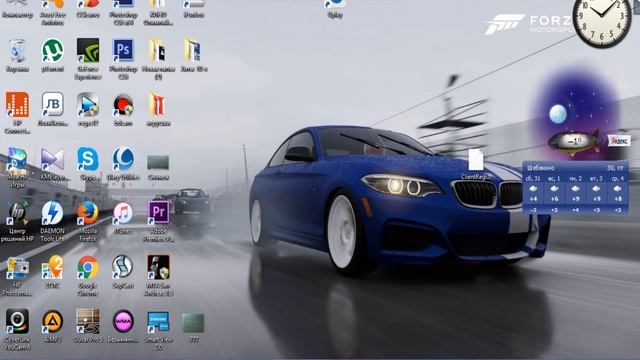
Task: Open the folder with black-and-white picture under Photoshop row
Action: click(x=158, y=51)
